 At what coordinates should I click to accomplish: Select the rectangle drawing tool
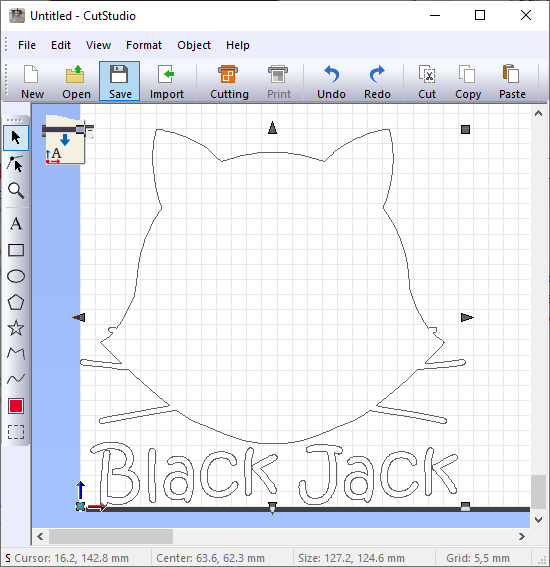pyautogui.click(x=16, y=250)
